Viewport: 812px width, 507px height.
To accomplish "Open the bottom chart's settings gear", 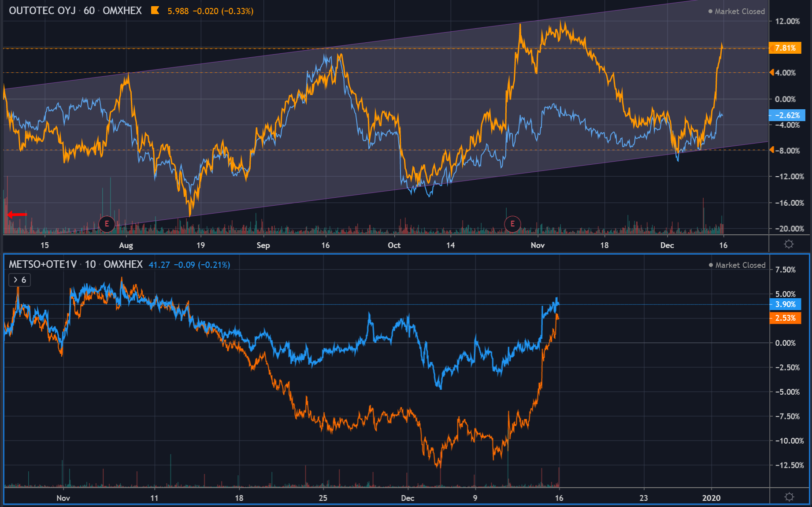I will [789, 497].
